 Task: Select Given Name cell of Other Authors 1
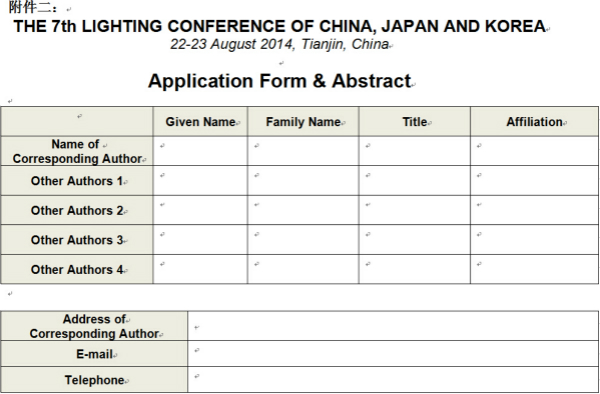[x=200, y=181]
